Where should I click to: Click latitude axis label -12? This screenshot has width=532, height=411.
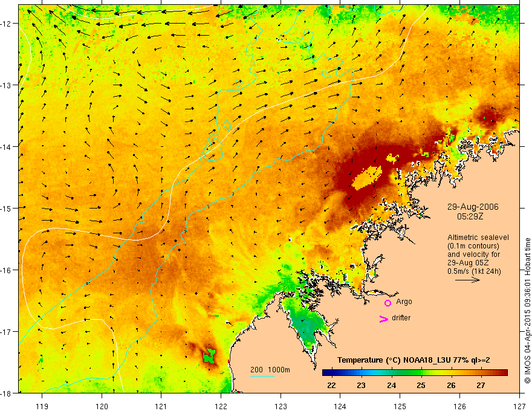point(6,24)
